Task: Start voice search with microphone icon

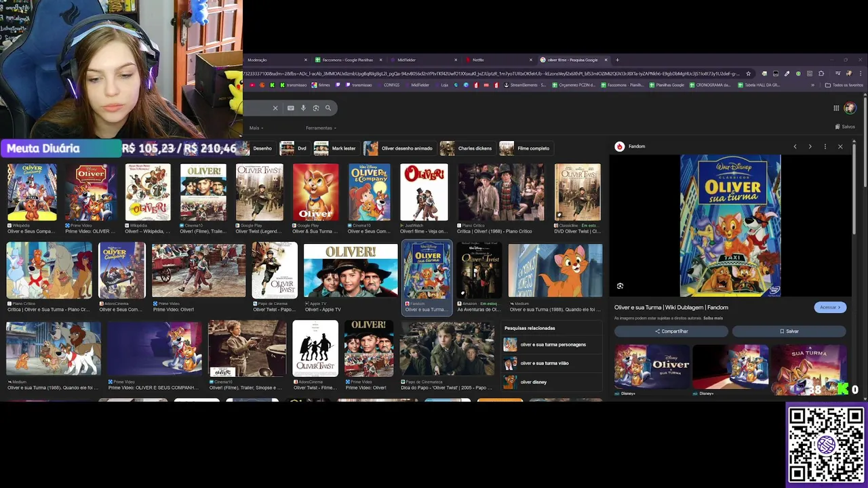Action: (x=303, y=108)
